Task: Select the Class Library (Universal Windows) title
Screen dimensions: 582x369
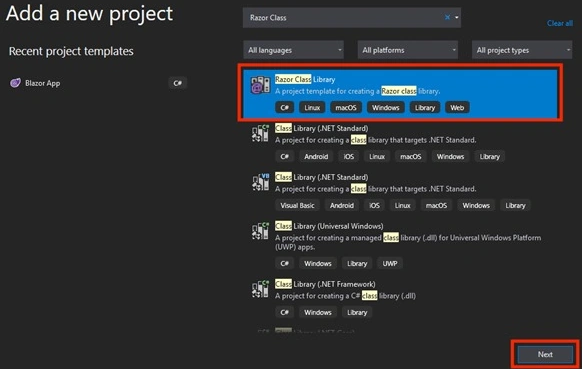Action: tap(329, 226)
